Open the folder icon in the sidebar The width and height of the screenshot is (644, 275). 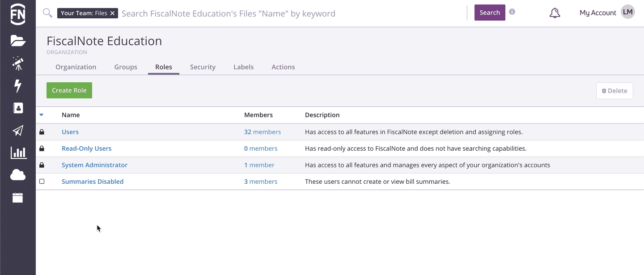[x=18, y=41]
